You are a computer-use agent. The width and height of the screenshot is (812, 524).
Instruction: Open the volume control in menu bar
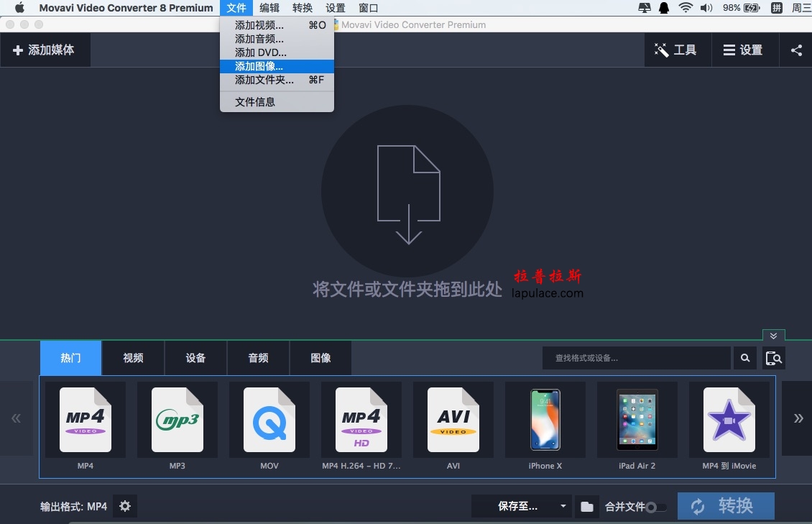coord(706,8)
